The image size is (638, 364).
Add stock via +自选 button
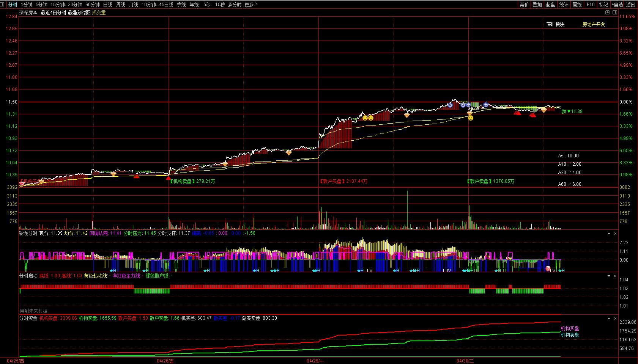(x=618, y=5)
